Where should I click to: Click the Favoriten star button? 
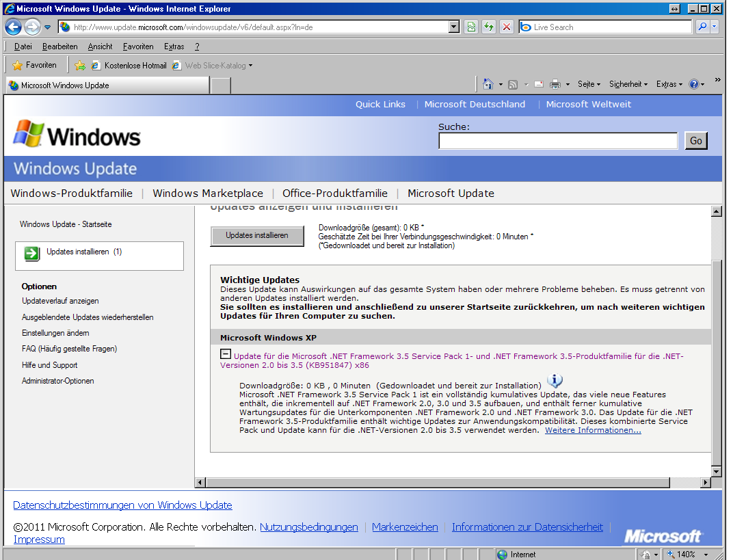(x=34, y=65)
